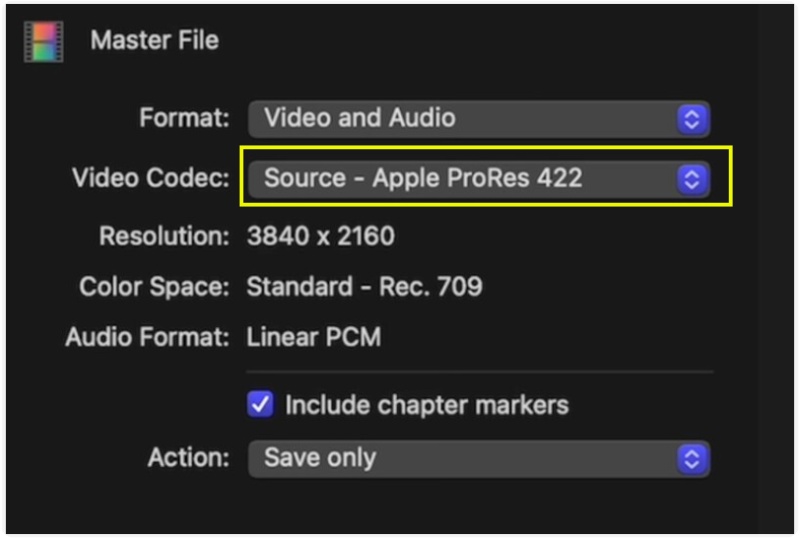This screenshot has height=538, width=800.
Task: Open the Video Codec dropdown showing Apple ProRes 422
Action: click(x=465, y=179)
